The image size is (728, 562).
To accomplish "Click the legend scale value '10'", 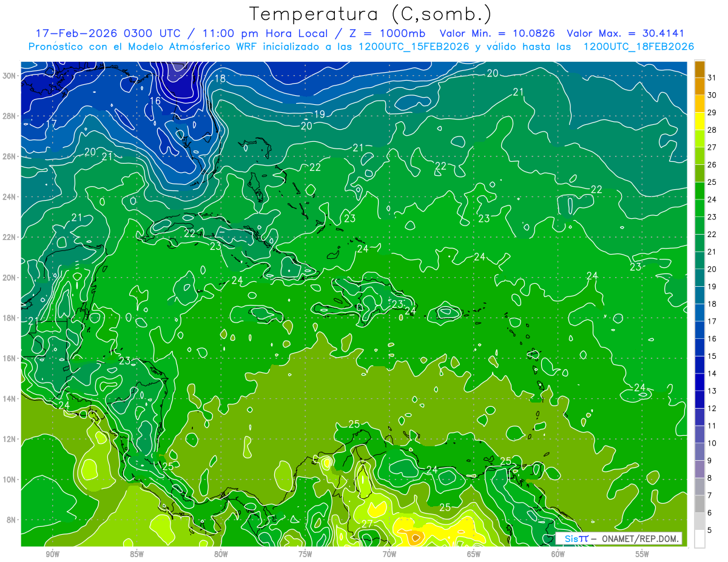I will 712,443.
